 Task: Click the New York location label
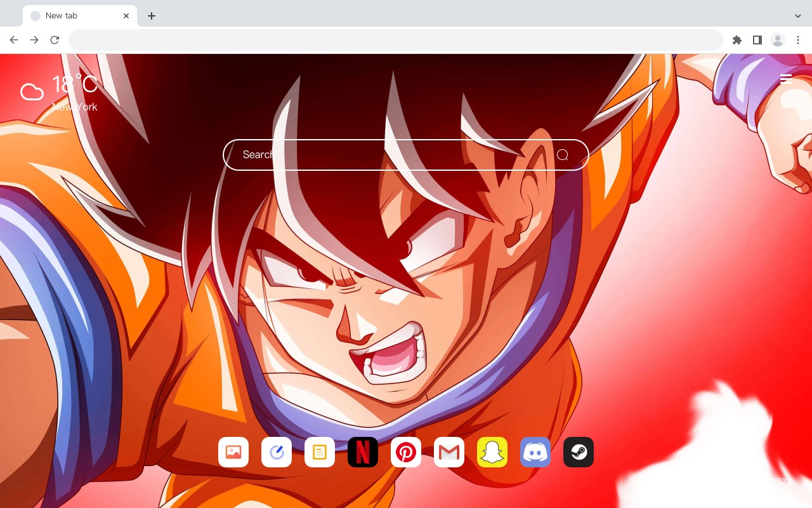75,107
